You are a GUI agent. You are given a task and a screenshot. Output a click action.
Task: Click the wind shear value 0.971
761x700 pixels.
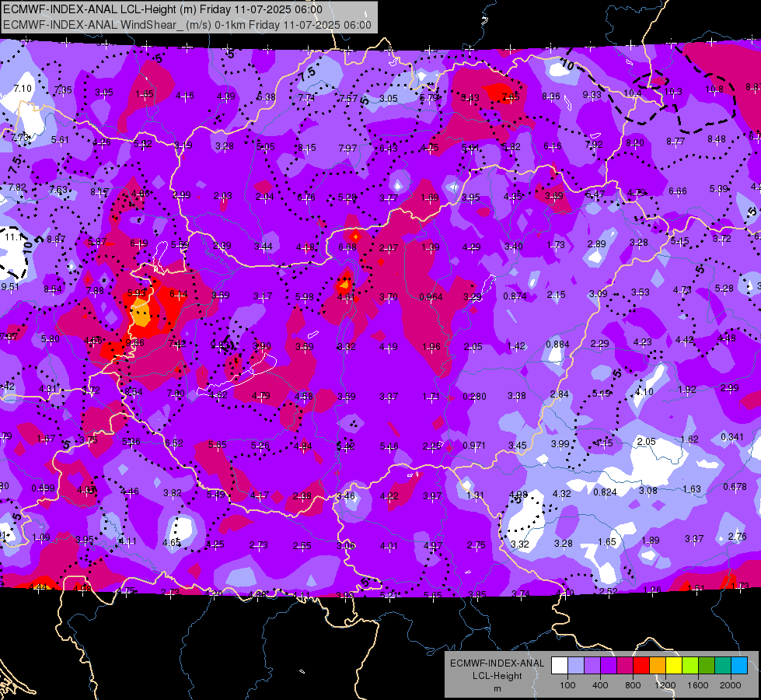473,446
